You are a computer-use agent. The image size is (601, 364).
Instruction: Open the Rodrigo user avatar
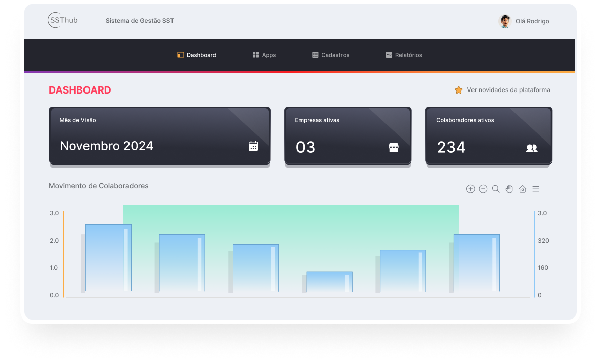coord(504,21)
